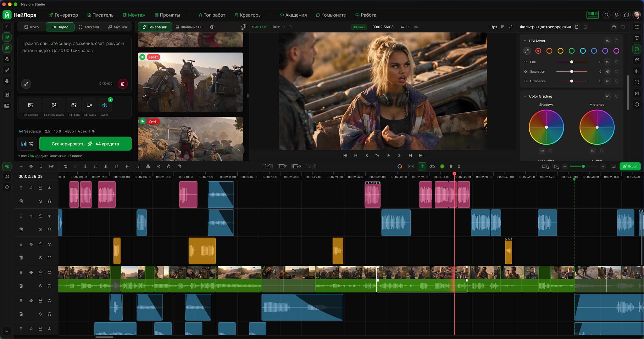Screen dimensions: 644x339
Task: Toggle HSL Mixer visibility eye
Action: click(608, 41)
